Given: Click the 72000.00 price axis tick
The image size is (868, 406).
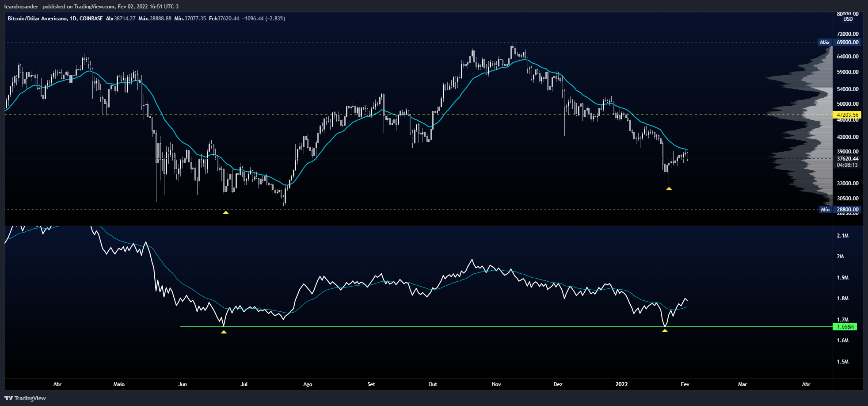Looking at the screenshot, I should [848, 34].
